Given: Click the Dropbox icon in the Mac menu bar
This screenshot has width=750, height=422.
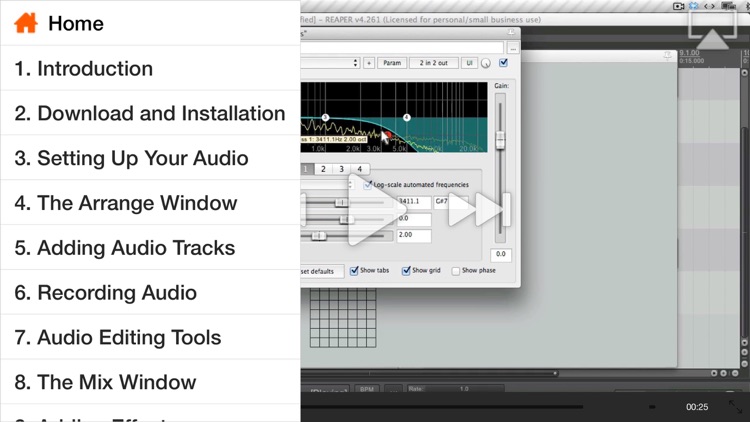Looking at the screenshot, I should 694,6.
